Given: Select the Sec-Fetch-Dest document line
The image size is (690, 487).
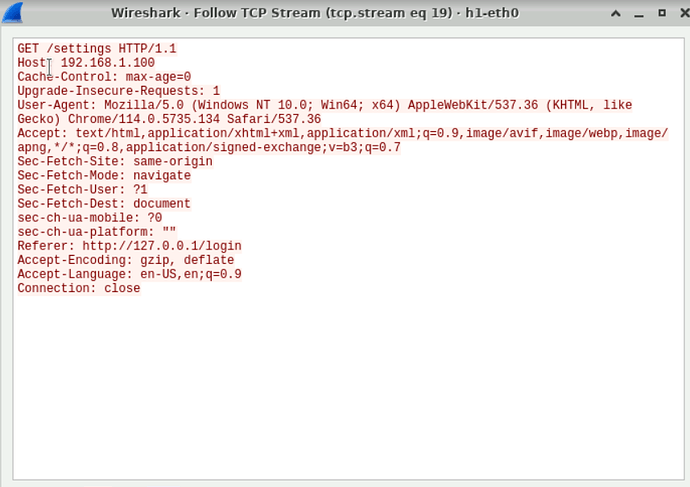Looking at the screenshot, I should pyautogui.click(x=104, y=203).
